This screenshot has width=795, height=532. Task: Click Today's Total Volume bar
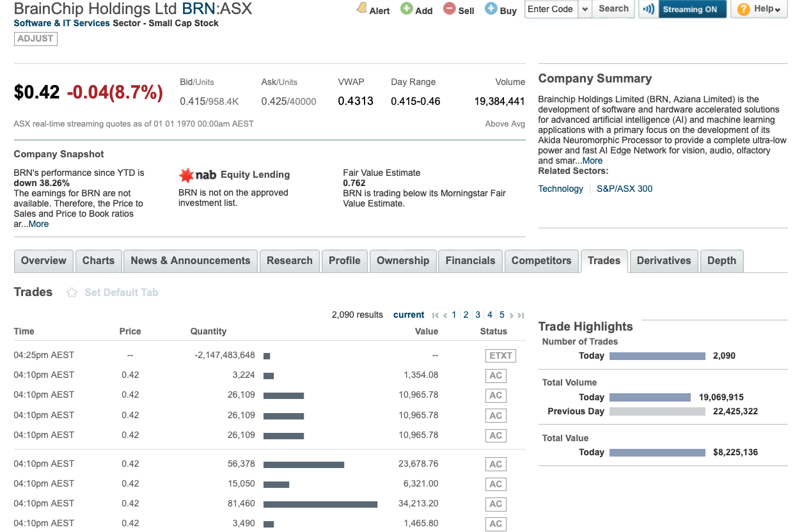click(x=650, y=397)
